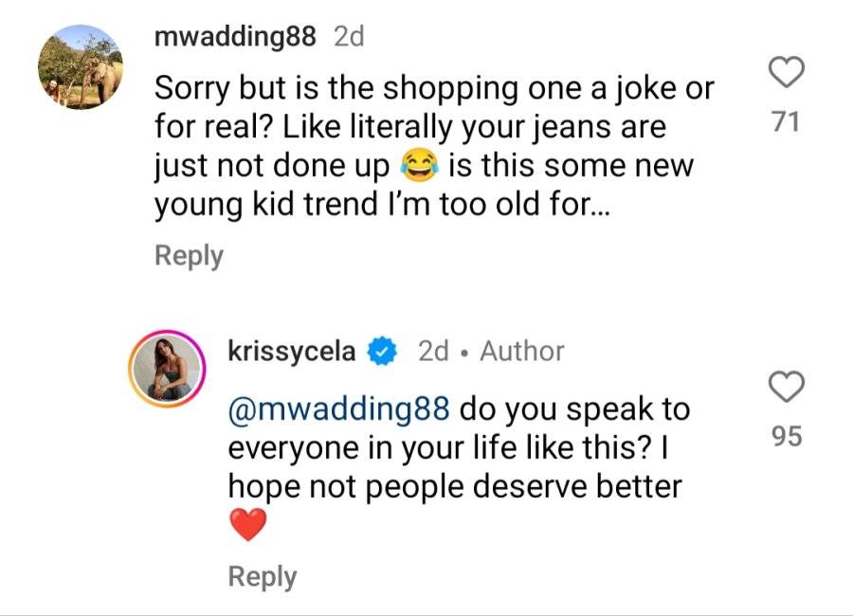Reply to krissycela's comment
The height and width of the screenshot is (616, 853).
[263, 577]
